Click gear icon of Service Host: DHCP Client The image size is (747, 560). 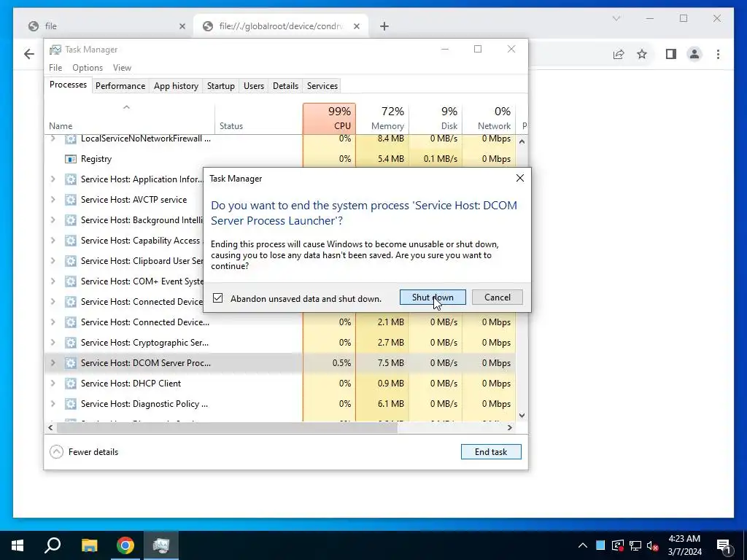[x=71, y=384]
